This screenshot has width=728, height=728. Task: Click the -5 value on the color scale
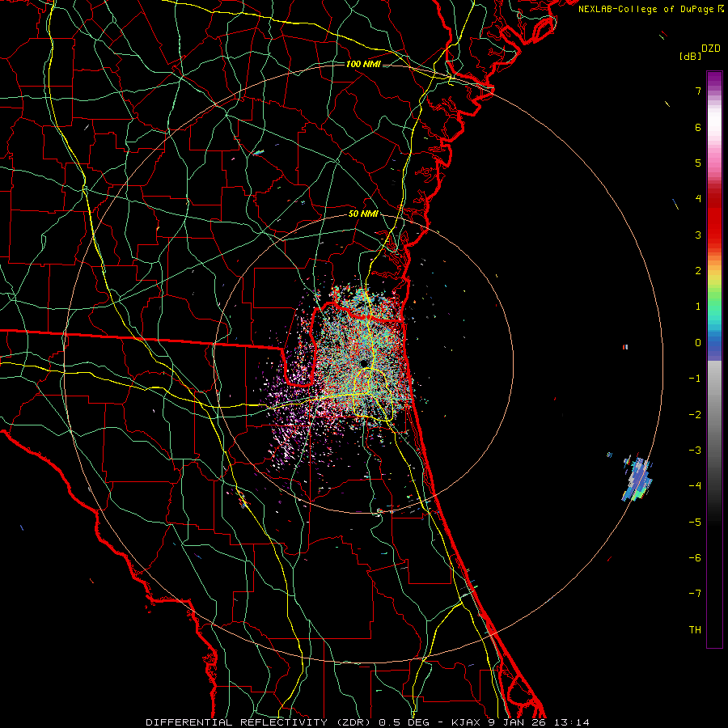[x=695, y=523]
